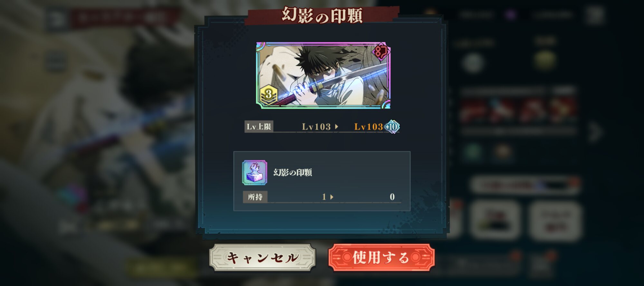Click the blurred purple gem icon in the top bar
Image resolution: width=644 pixels, height=286 pixels.
point(510,14)
